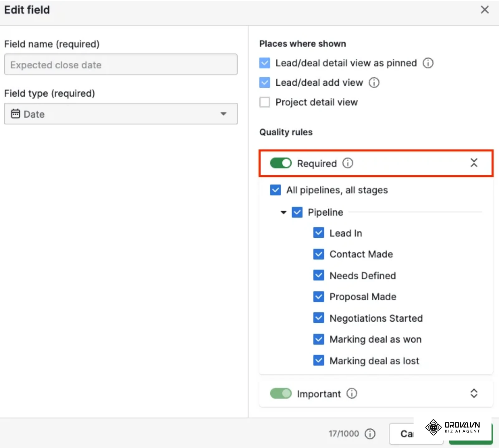
Task: Toggle the Important quality rule switch
Action: 281,393
